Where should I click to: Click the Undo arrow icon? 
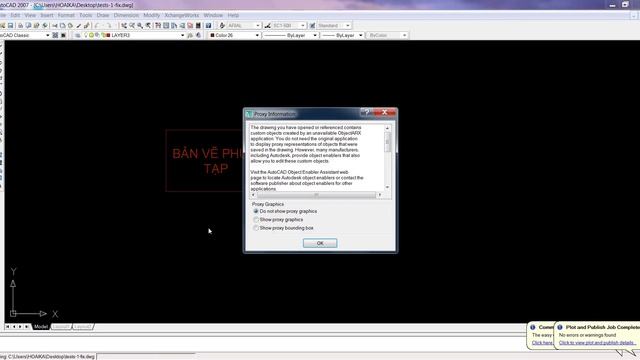tap(97, 25)
